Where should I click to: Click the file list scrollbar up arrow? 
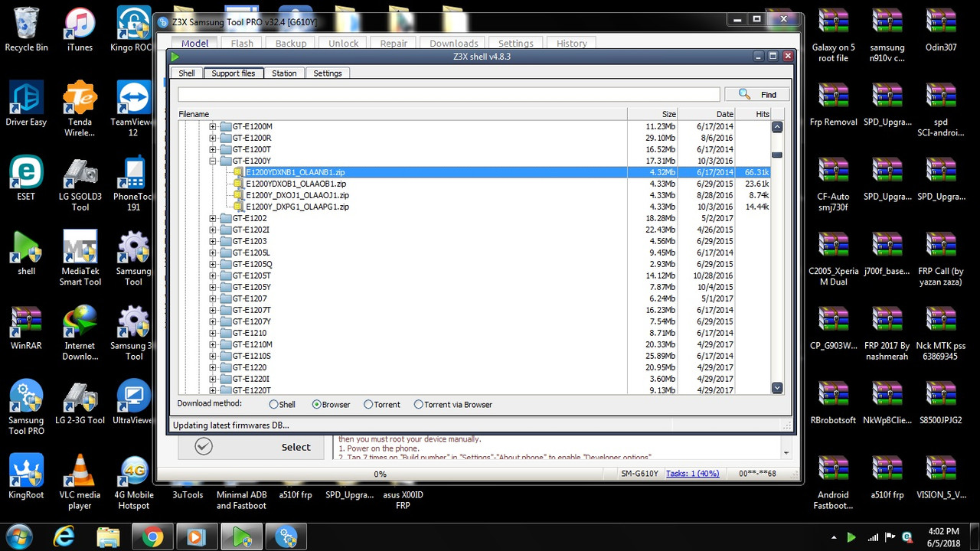(777, 127)
